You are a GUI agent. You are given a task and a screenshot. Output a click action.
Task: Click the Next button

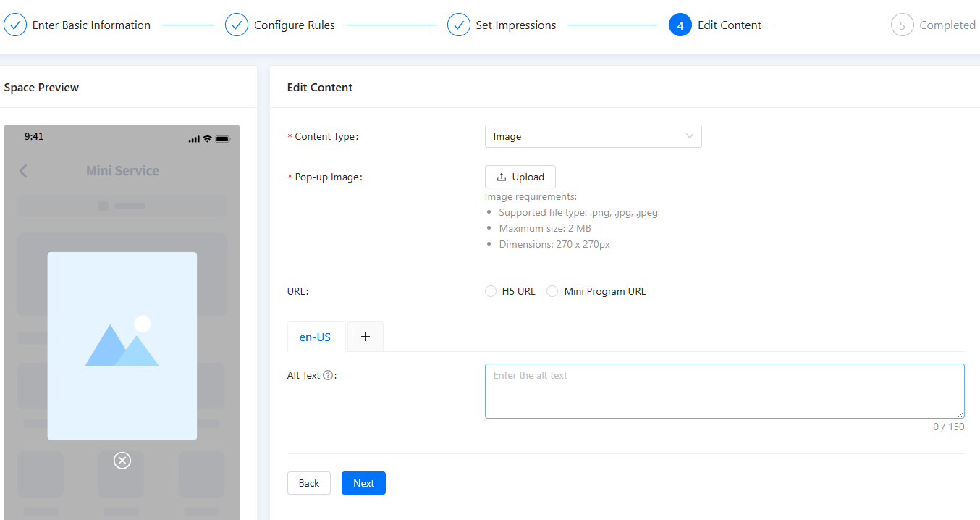(x=363, y=483)
